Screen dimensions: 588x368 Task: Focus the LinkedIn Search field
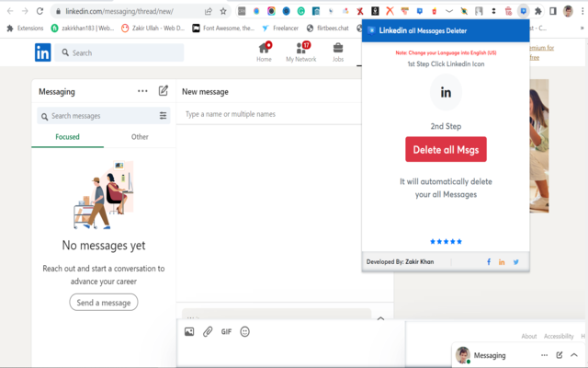point(119,52)
